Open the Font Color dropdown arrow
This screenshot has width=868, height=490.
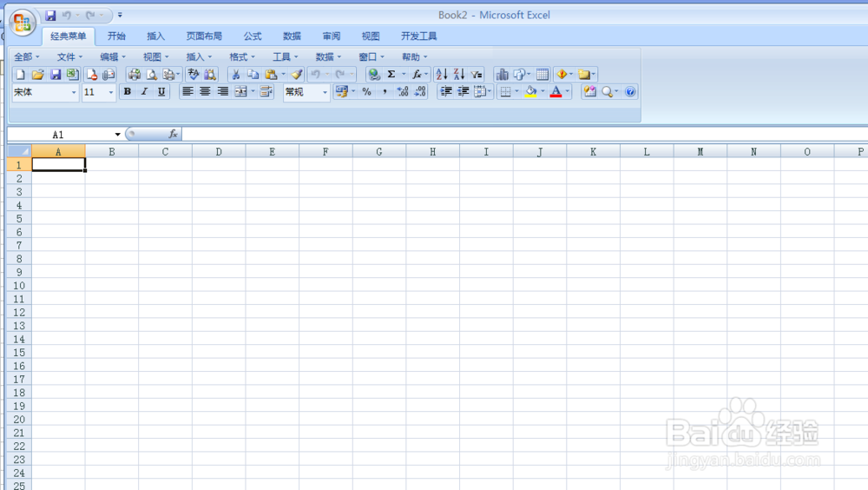tap(568, 92)
